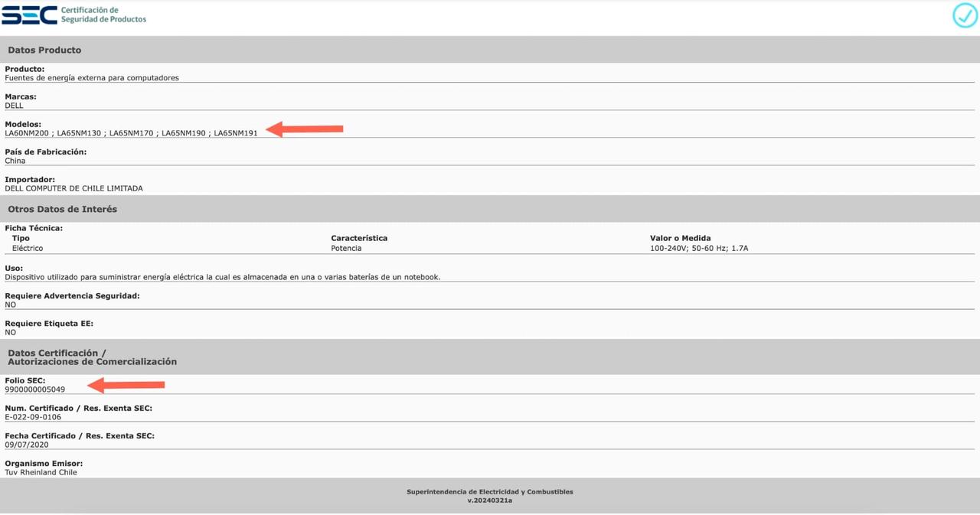Click product value 'Fuentes de energía externa para computadores'
The image size is (980, 515).
click(92, 78)
